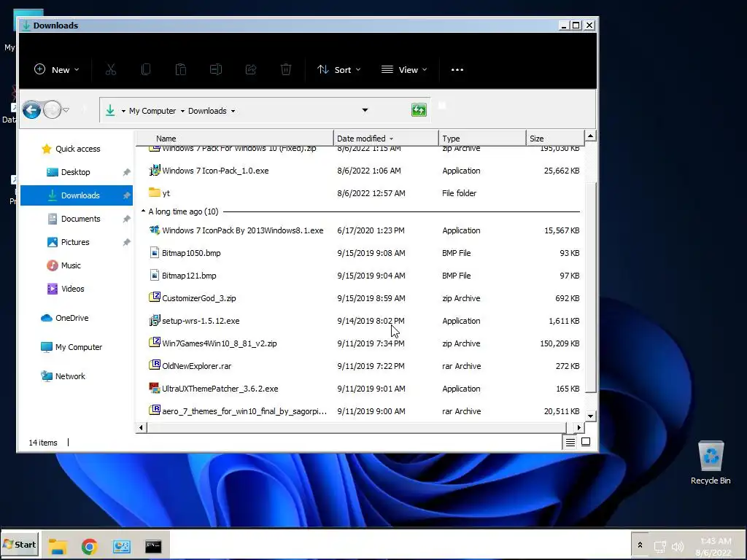This screenshot has width=747, height=560.
Task: Click the vertical scrollbar up arrow
Action: (590, 136)
